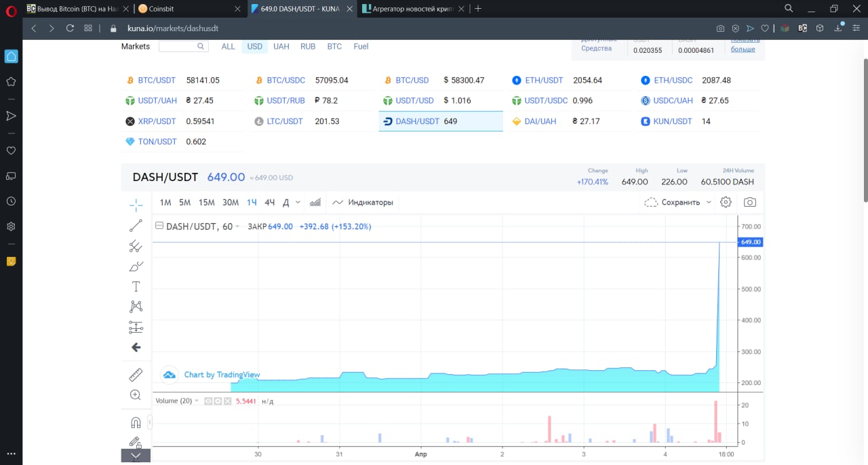The width and height of the screenshot is (868, 465).
Task: Close the Coinsbit browser tab
Action: [x=237, y=9]
